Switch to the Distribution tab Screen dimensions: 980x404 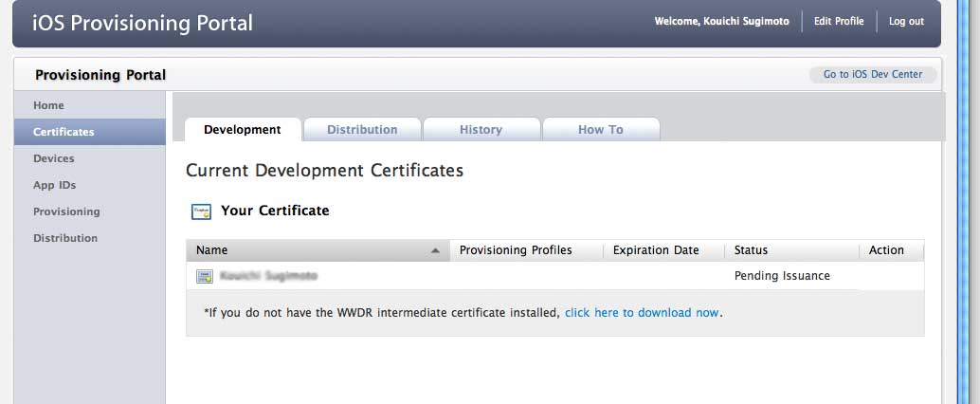362,130
